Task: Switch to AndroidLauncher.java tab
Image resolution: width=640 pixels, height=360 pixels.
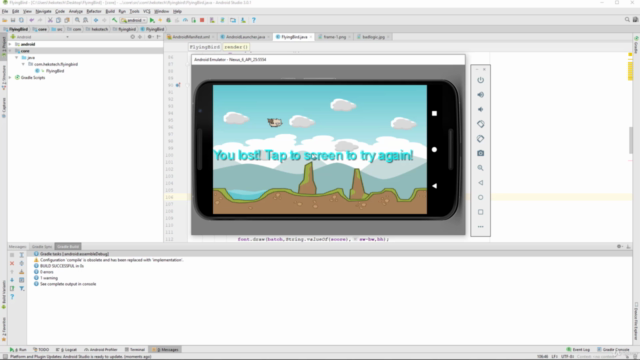Action: point(245,37)
